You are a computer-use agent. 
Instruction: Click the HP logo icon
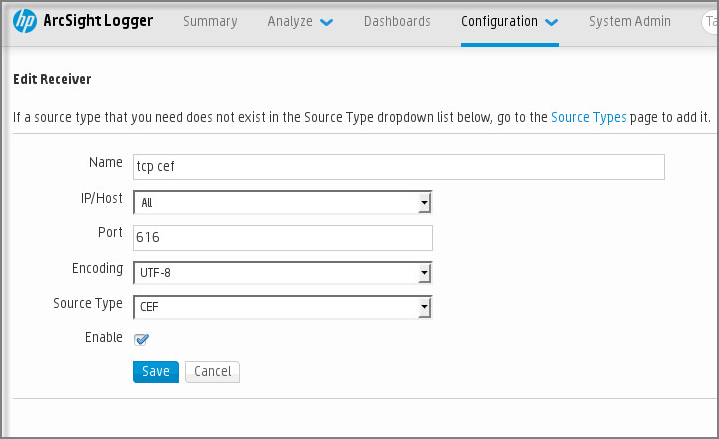24,21
